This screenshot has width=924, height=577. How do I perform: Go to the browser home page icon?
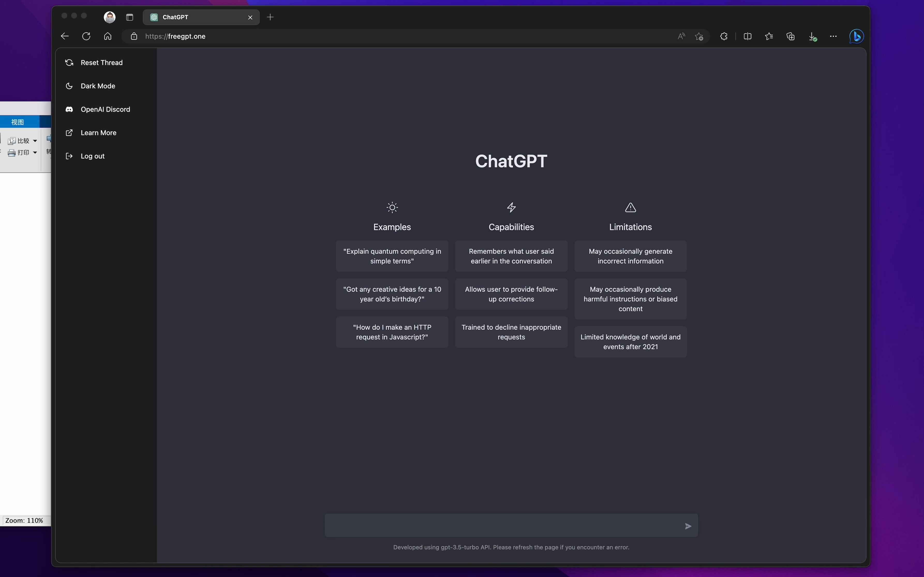pos(108,36)
